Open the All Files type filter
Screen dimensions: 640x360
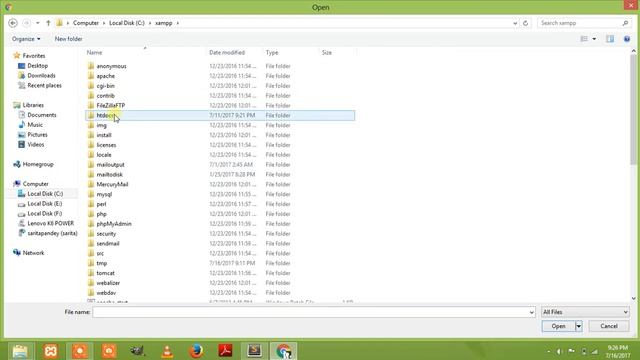[x=585, y=312]
